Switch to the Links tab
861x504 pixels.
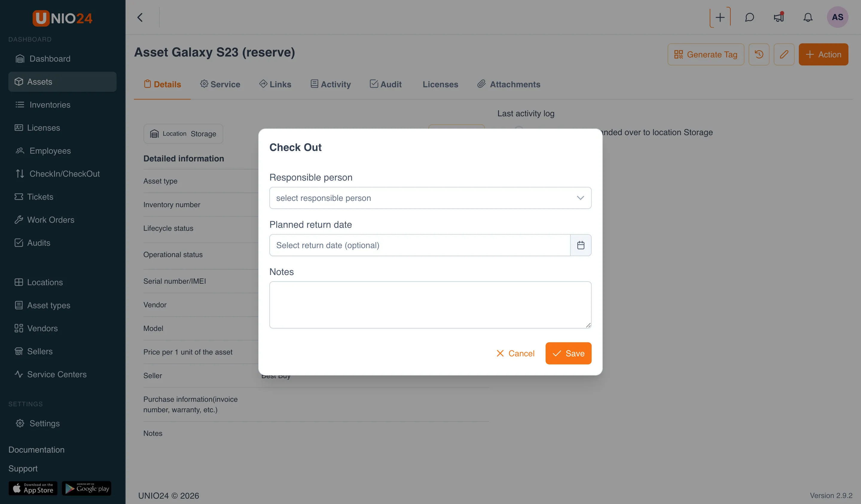pyautogui.click(x=275, y=84)
